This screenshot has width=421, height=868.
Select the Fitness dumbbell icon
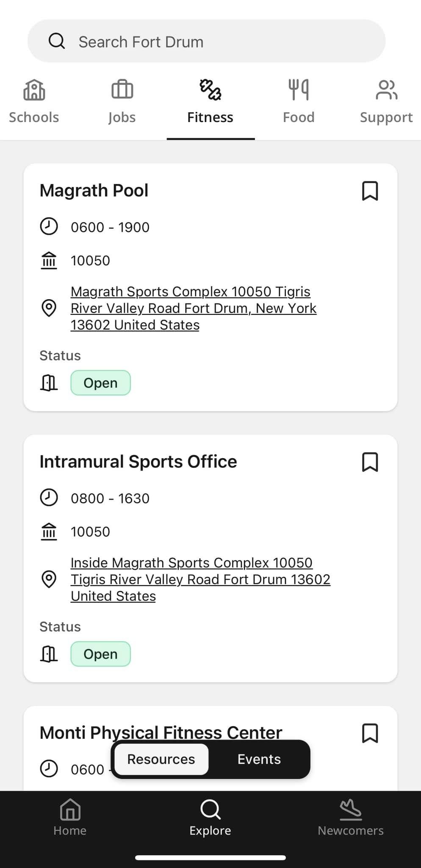210,90
